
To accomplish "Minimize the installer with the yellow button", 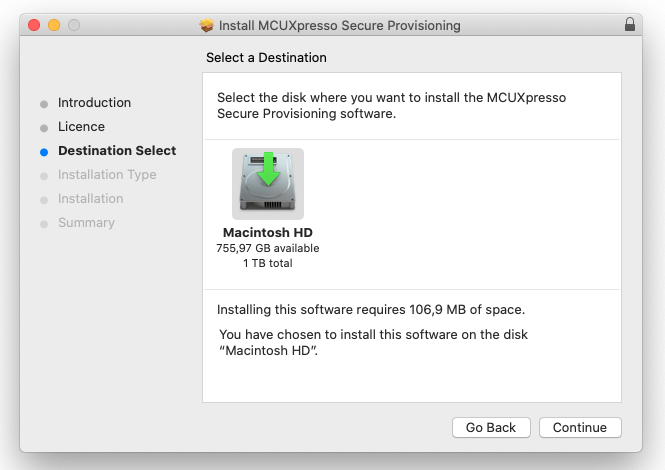I will click(54, 24).
